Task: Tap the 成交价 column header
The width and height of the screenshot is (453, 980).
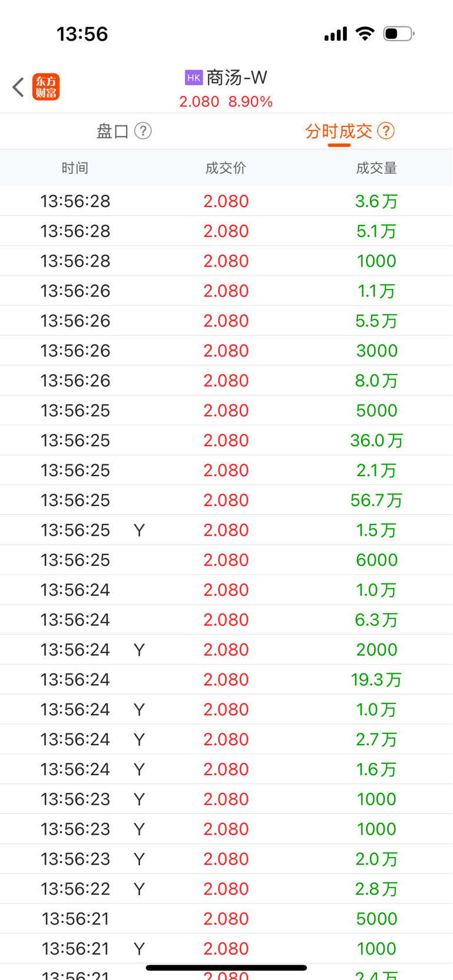Action: click(x=226, y=168)
